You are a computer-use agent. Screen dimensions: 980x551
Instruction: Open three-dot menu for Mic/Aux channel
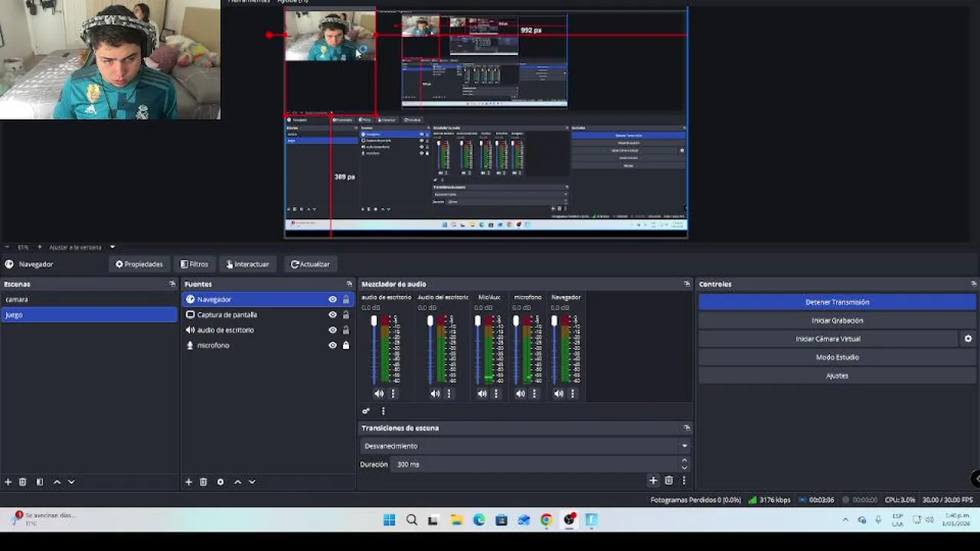coord(496,393)
